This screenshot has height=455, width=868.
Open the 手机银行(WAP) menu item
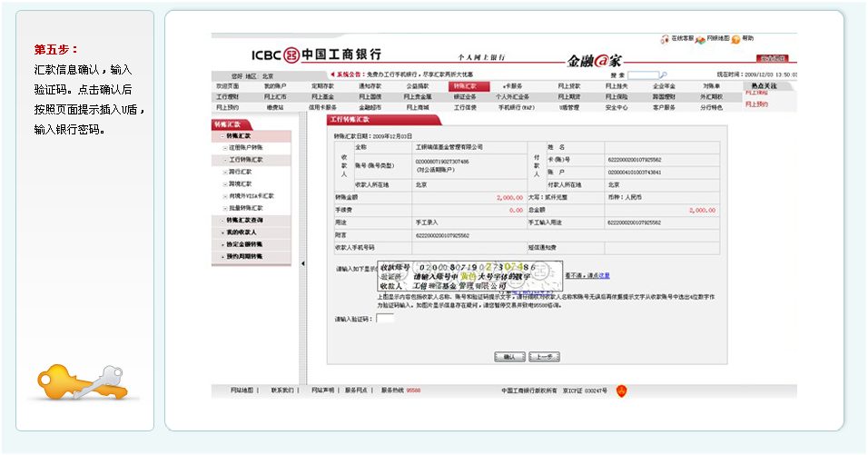[517, 107]
